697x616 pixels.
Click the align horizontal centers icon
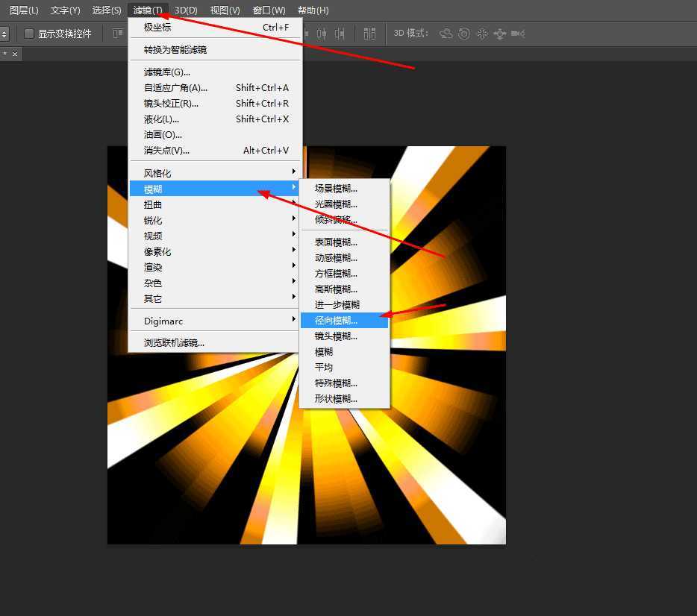click(x=322, y=34)
